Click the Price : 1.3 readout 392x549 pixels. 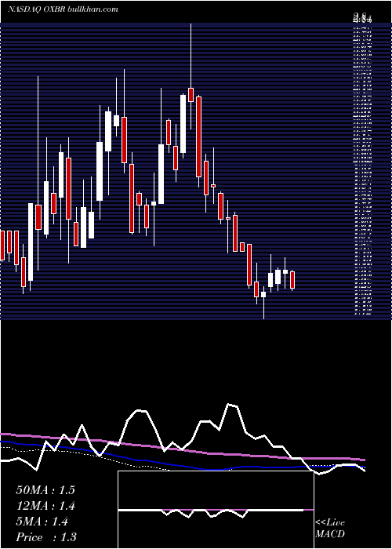pos(46,537)
